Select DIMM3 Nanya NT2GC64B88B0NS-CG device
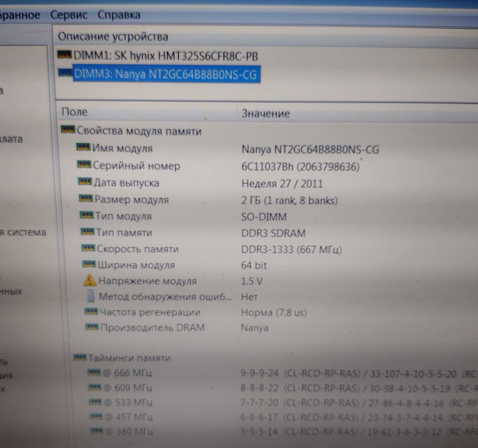 pyautogui.click(x=166, y=74)
